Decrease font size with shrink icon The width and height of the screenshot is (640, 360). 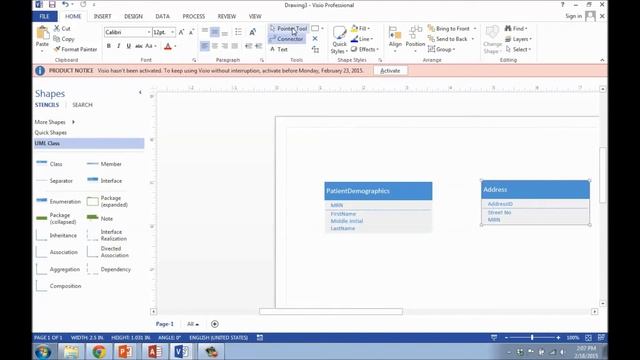pos(191,32)
